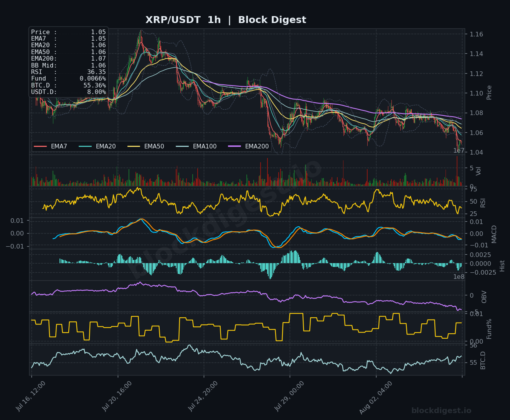Click the EMA200 value 1.07 row
Screen dimensions: 510x420
pos(68,59)
